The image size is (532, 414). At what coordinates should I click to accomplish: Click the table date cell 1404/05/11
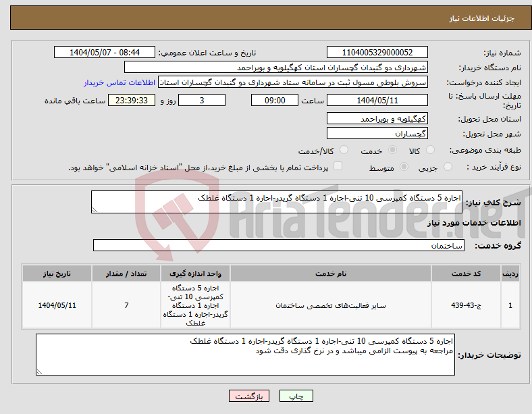[x=57, y=305]
